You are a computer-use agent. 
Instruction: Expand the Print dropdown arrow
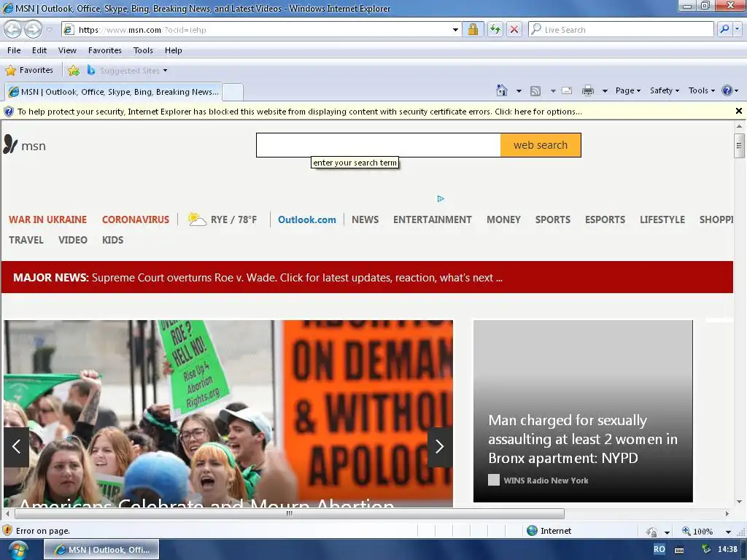pos(605,91)
